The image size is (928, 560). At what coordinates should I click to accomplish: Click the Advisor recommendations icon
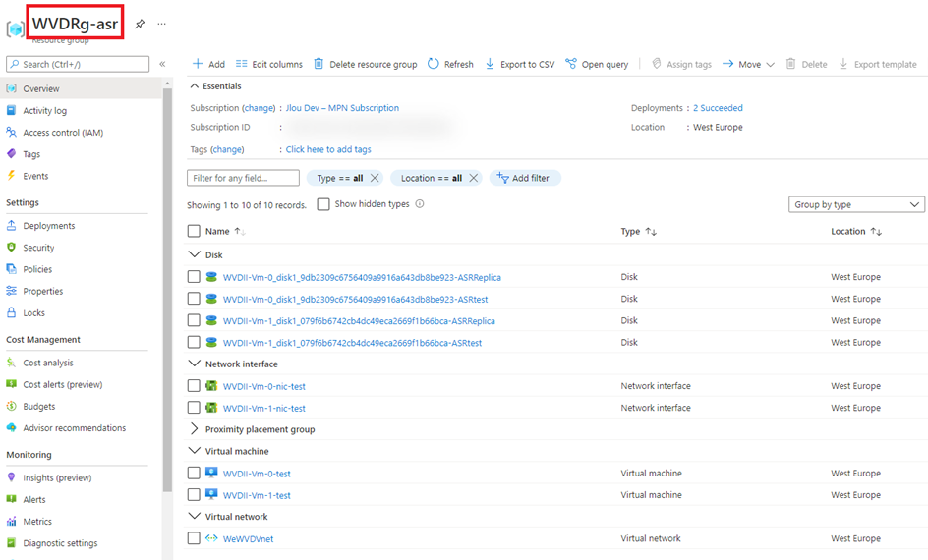tap(11, 427)
